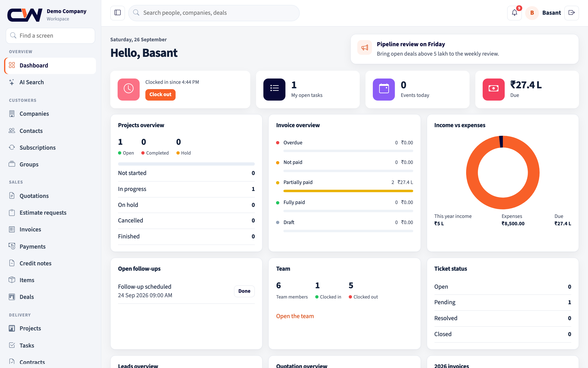Open the notifications bell
Viewport: 588px width, 368px height.
coord(514,13)
